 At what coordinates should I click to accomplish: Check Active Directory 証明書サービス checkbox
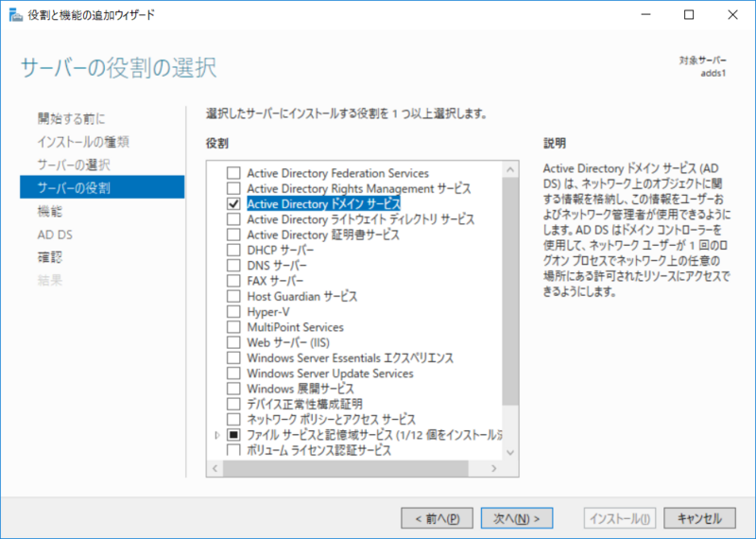233,235
